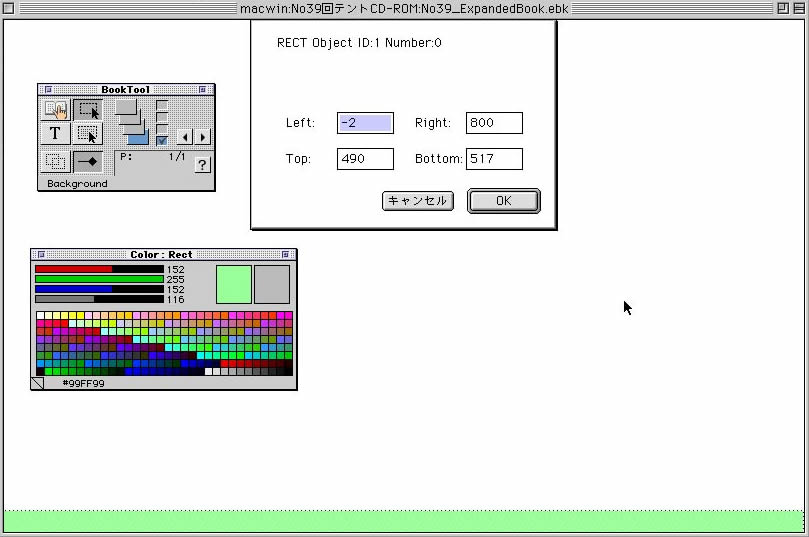The image size is (809, 537).
Task: Click the #99FF99 hex color value
Action: (x=84, y=383)
